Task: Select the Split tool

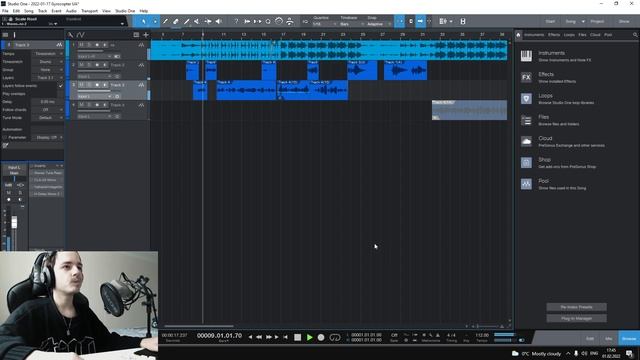Action: pyautogui.click(x=165, y=21)
